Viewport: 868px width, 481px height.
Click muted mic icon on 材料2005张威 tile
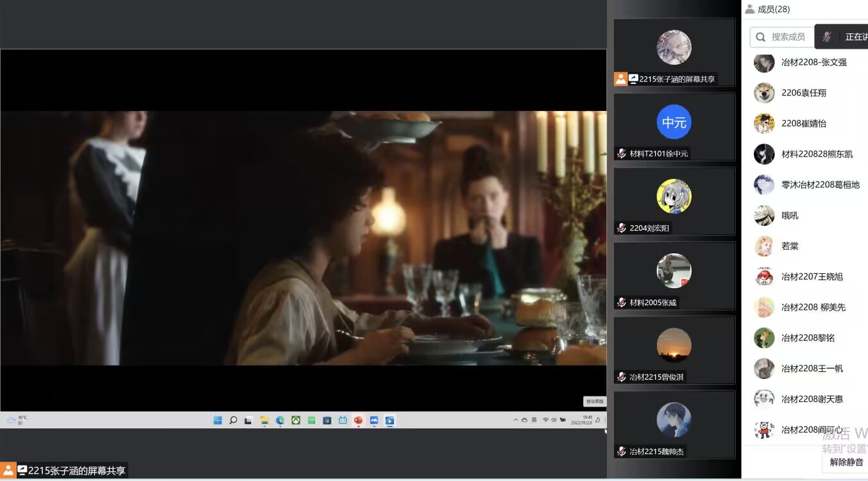click(621, 302)
